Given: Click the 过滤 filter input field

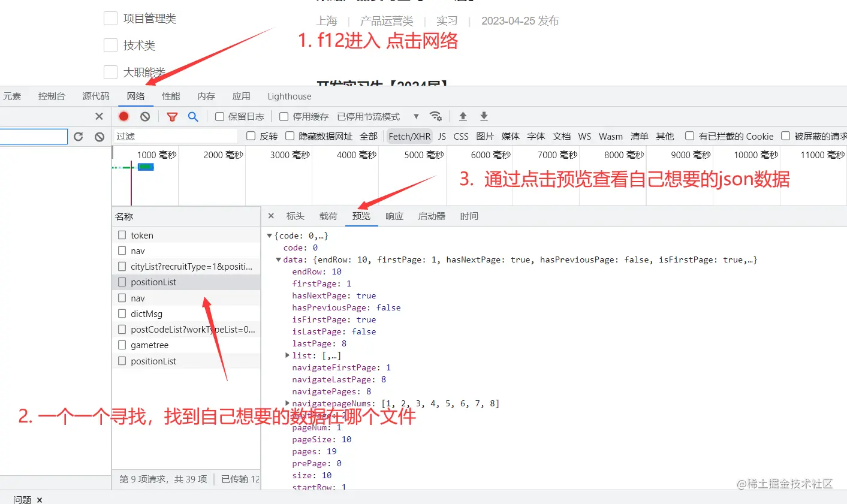Looking at the screenshot, I should pos(176,137).
